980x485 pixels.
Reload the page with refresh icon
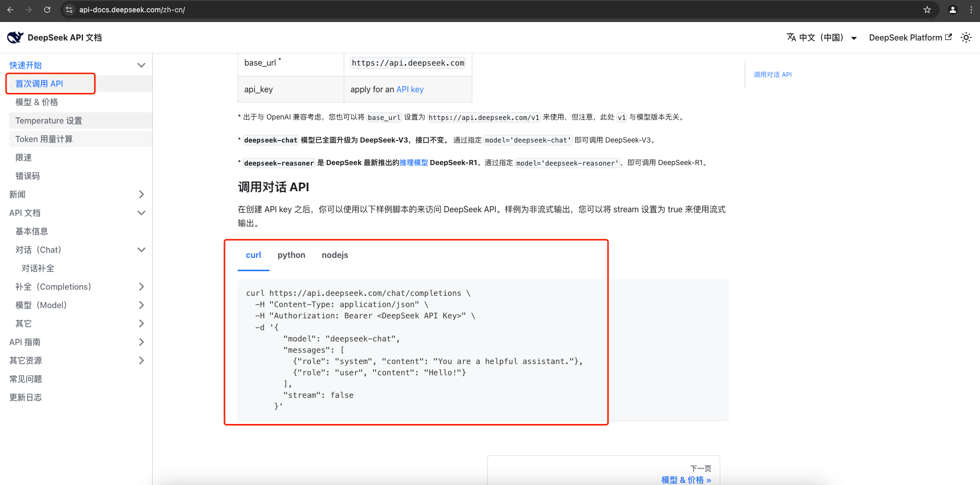point(47,10)
